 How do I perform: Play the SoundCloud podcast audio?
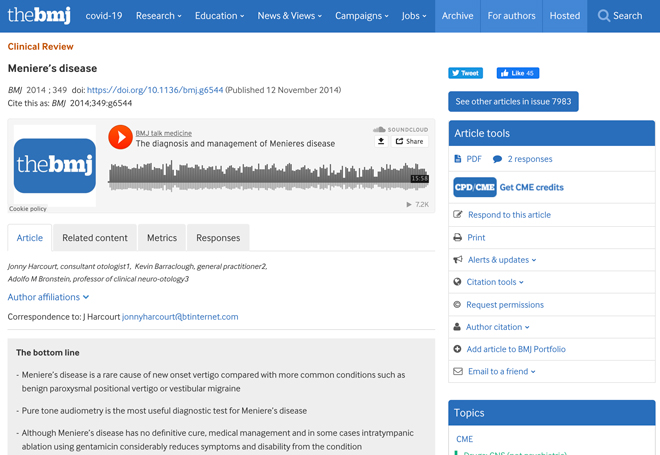click(120, 137)
